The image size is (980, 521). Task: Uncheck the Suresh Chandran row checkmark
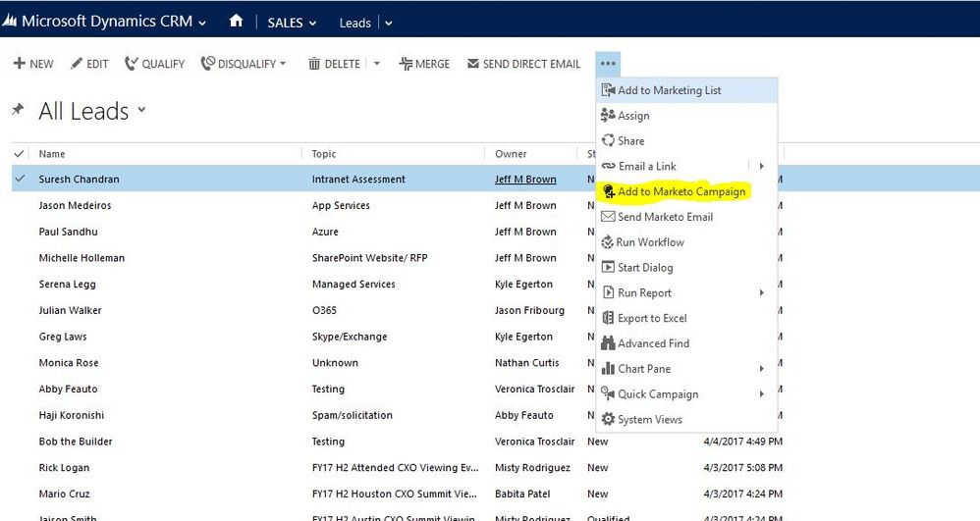[20, 179]
